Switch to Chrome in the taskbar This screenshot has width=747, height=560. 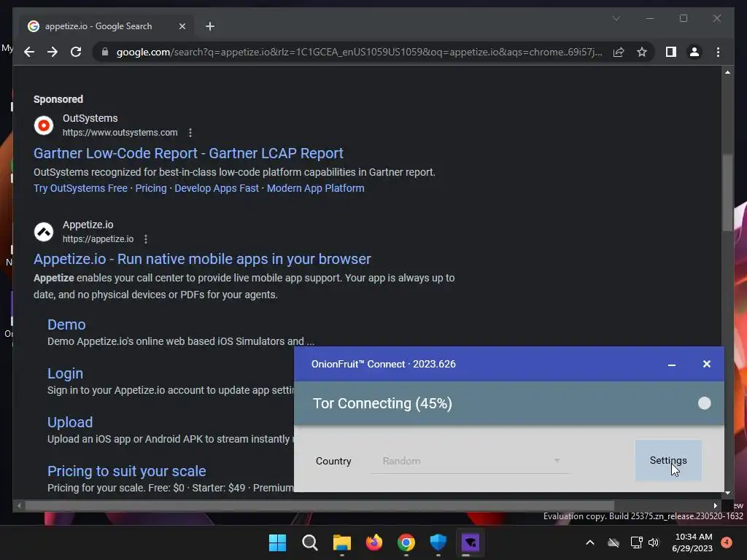click(x=406, y=542)
